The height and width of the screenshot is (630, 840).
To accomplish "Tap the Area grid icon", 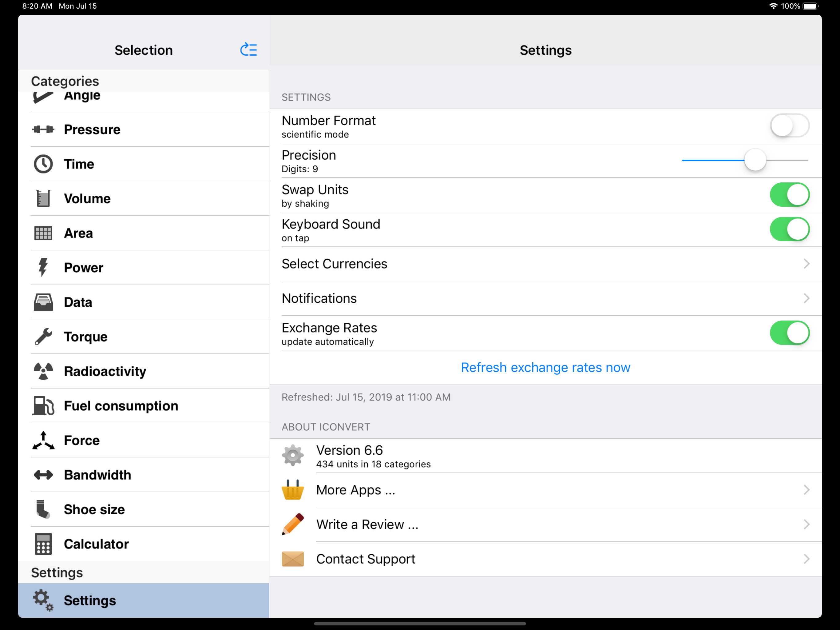I will point(43,233).
